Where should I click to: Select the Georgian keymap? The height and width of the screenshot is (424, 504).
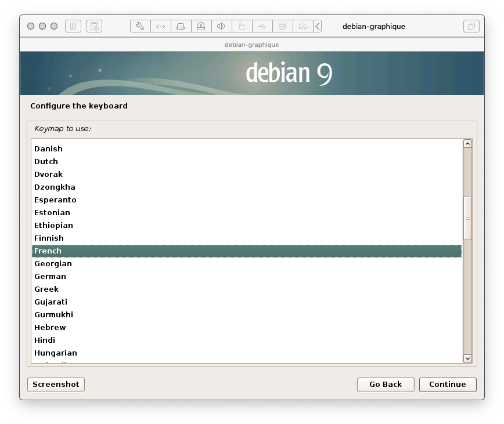click(x=247, y=263)
